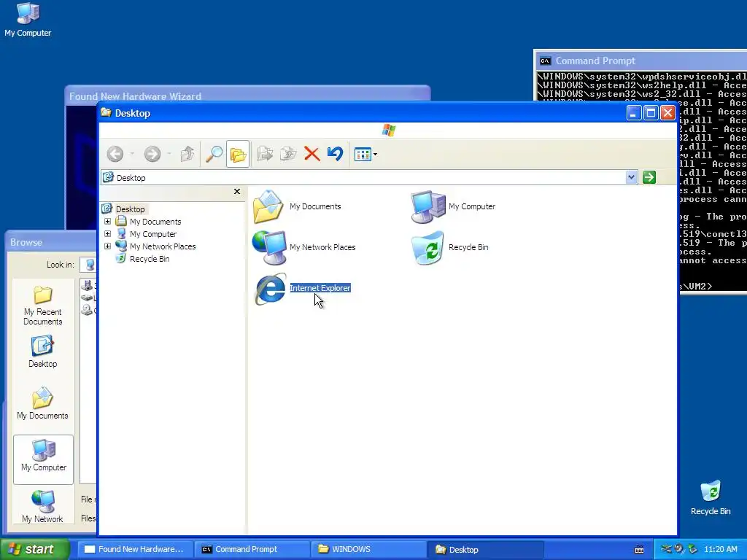
Task: Click the Desktop window title bar icon
Action: 107,113
